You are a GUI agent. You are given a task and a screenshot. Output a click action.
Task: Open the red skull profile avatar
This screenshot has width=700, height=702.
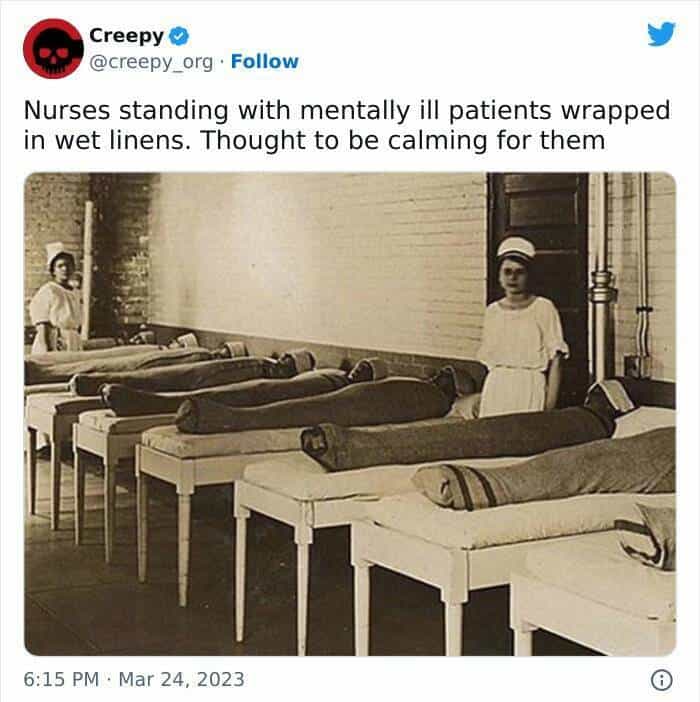click(x=53, y=48)
